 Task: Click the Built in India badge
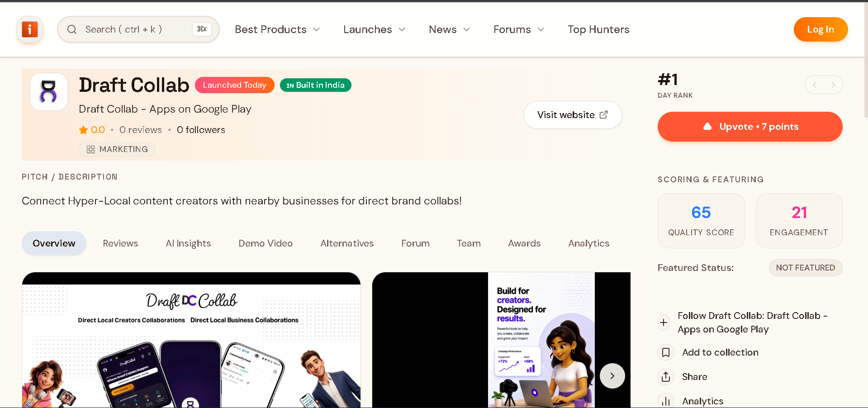(315, 85)
